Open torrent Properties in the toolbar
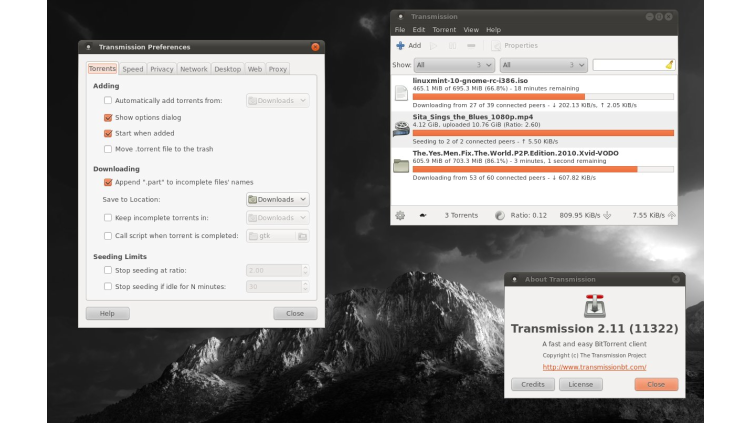 pyautogui.click(x=515, y=46)
